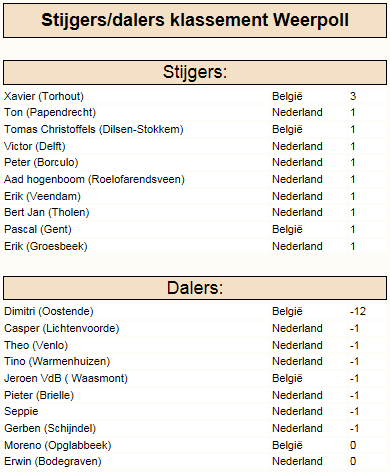The height and width of the screenshot is (472, 390).
Task: Click the Peter (Borculo) entry
Action: tap(41, 162)
